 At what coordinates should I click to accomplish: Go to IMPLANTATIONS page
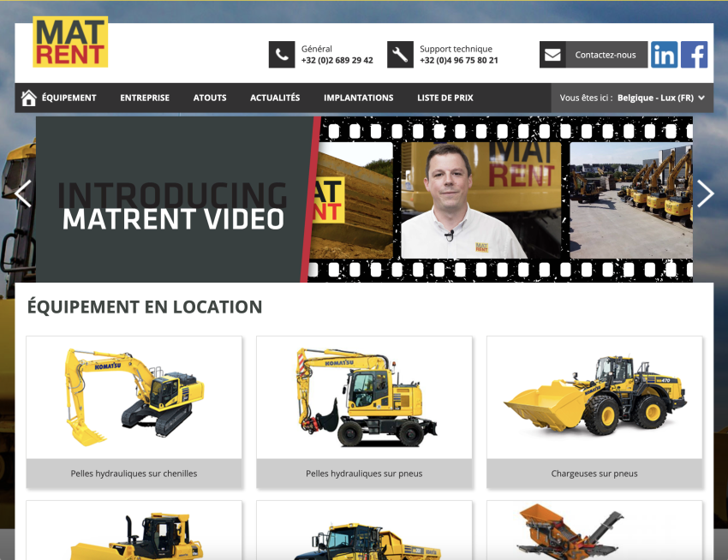358,98
